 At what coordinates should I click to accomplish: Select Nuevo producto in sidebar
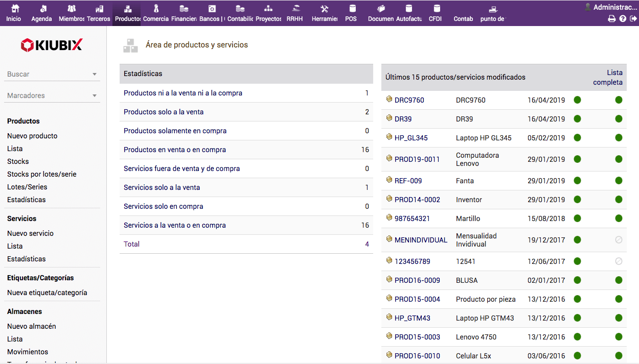(x=32, y=136)
